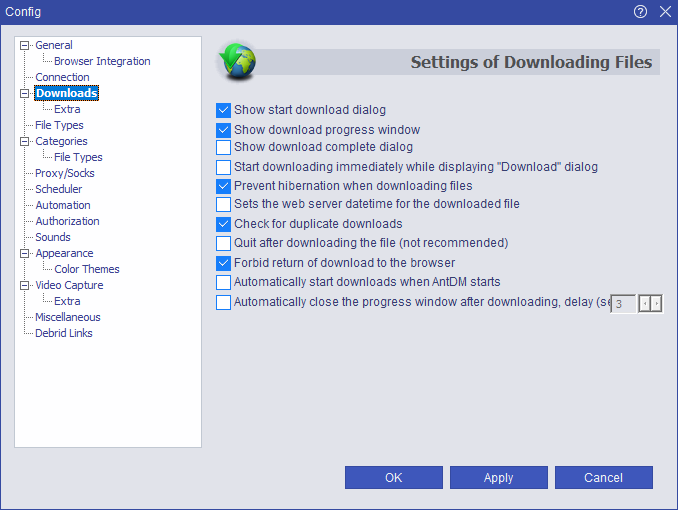The width and height of the screenshot is (678, 510).
Task: Enable Start downloading immediately option
Action: click(223, 167)
